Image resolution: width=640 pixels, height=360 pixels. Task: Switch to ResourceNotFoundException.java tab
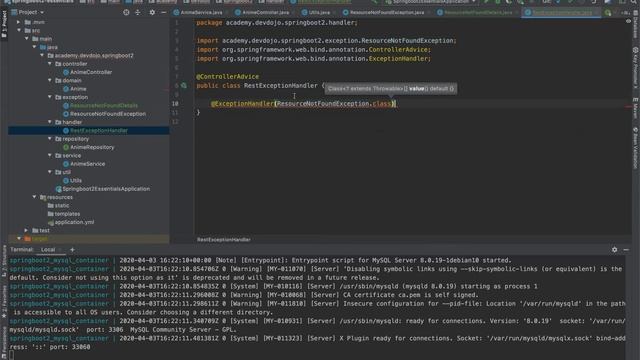[x=384, y=13]
